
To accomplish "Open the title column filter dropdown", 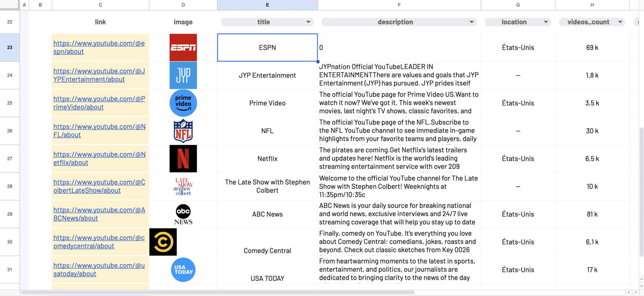I will [308, 22].
